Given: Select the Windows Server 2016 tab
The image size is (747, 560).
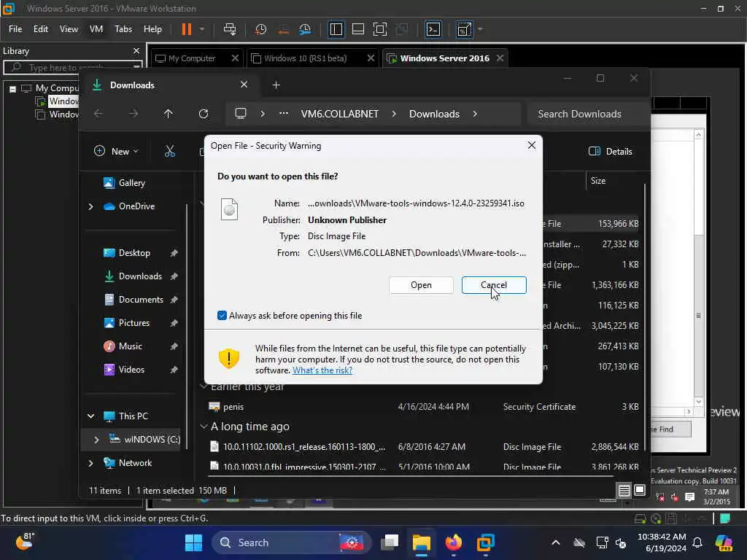Looking at the screenshot, I should 444,58.
